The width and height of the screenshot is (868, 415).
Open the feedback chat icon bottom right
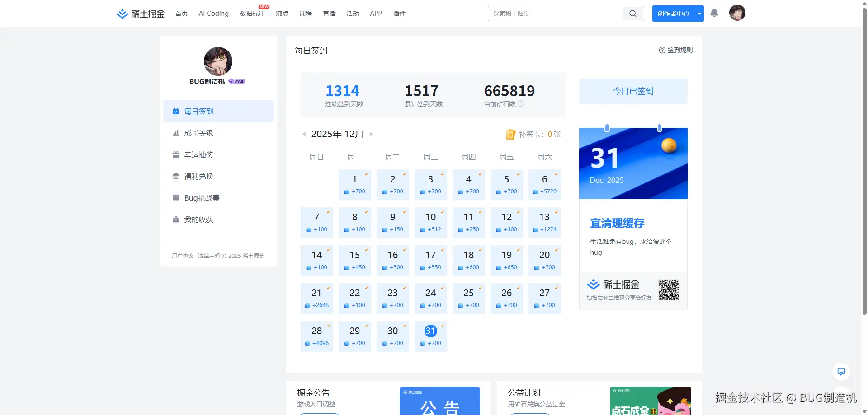pos(841,372)
